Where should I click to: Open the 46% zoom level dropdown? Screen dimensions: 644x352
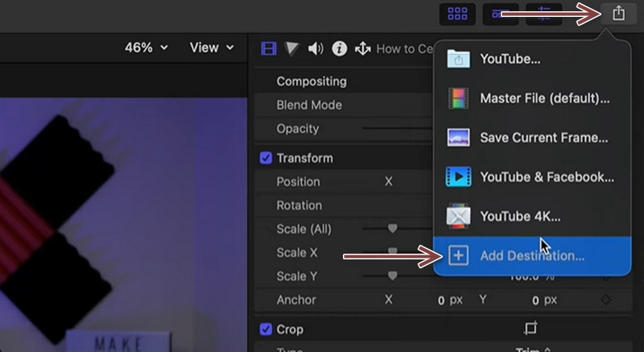click(x=146, y=48)
